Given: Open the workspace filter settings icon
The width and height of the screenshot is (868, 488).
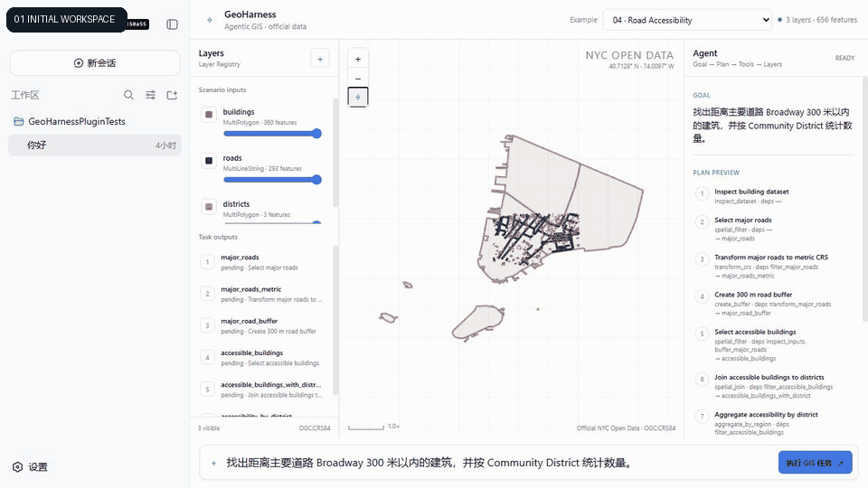Looking at the screenshot, I should click(x=151, y=95).
